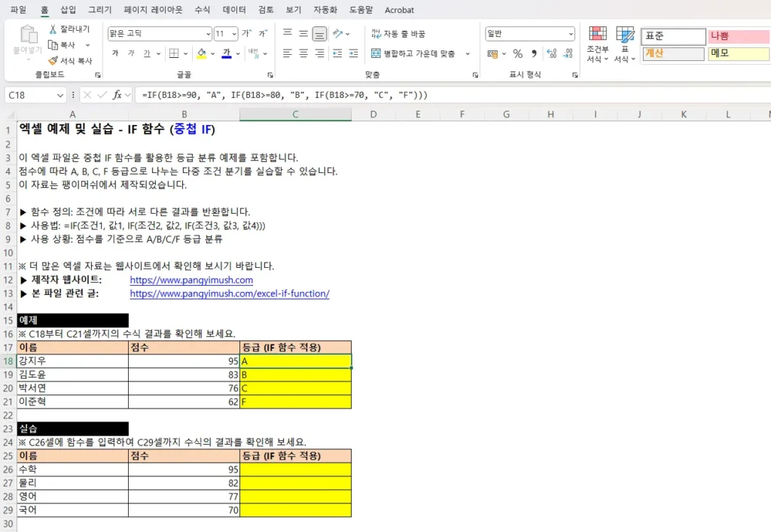Center cell text horizontally

[303, 53]
